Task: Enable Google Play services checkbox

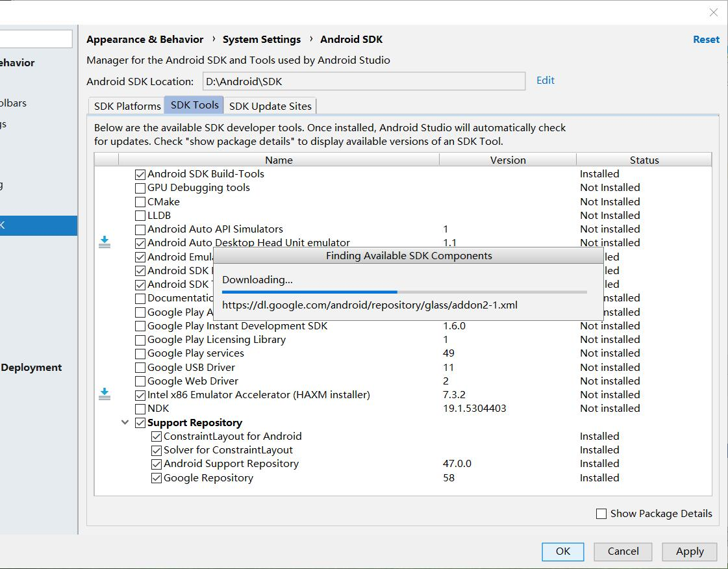Action: click(x=140, y=354)
